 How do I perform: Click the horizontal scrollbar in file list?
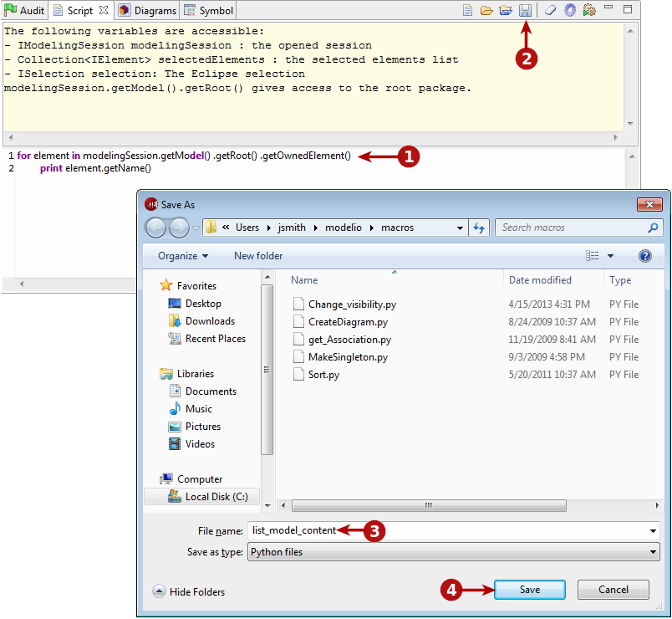pyautogui.click(x=428, y=505)
